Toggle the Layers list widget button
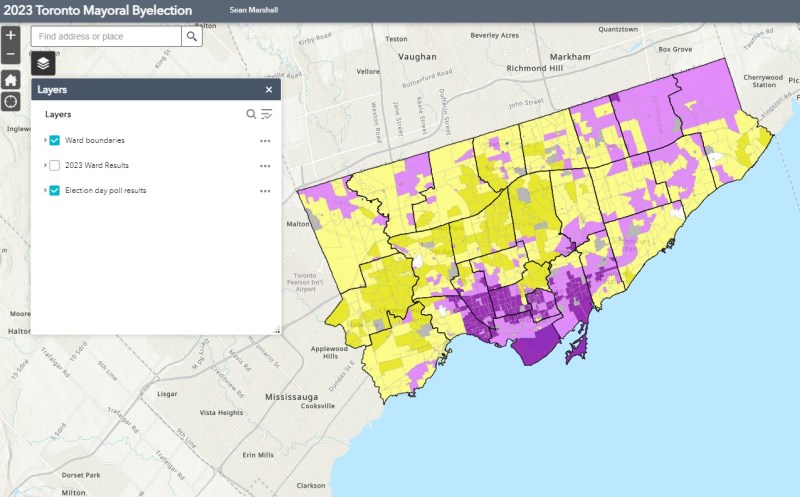Image resolution: width=800 pixels, height=497 pixels. pos(44,63)
